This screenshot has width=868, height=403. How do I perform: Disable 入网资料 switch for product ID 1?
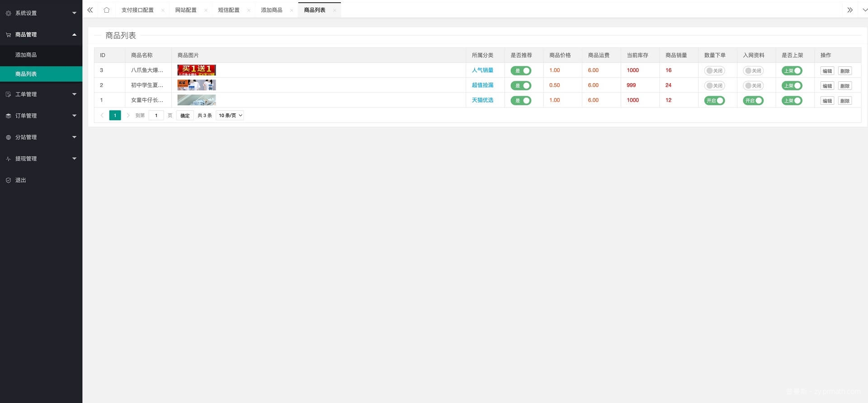[753, 101]
